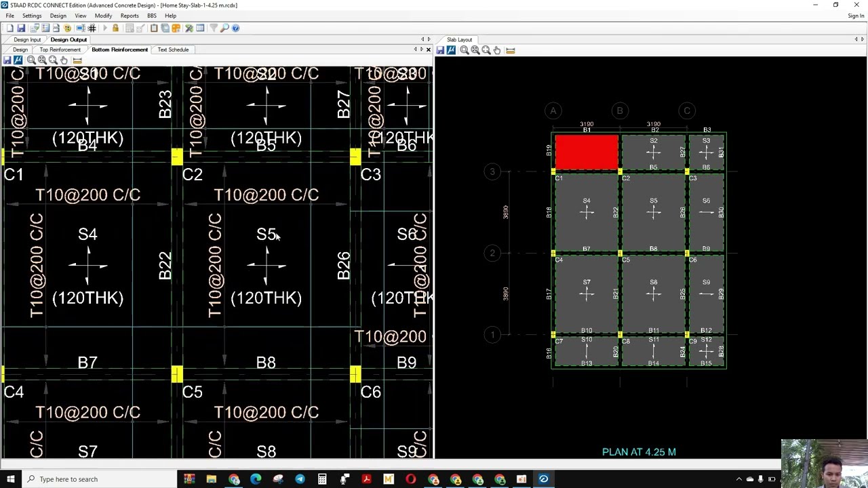Screen dimensions: 868x488
Task: Open the BBS menu
Action: point(152,16)
